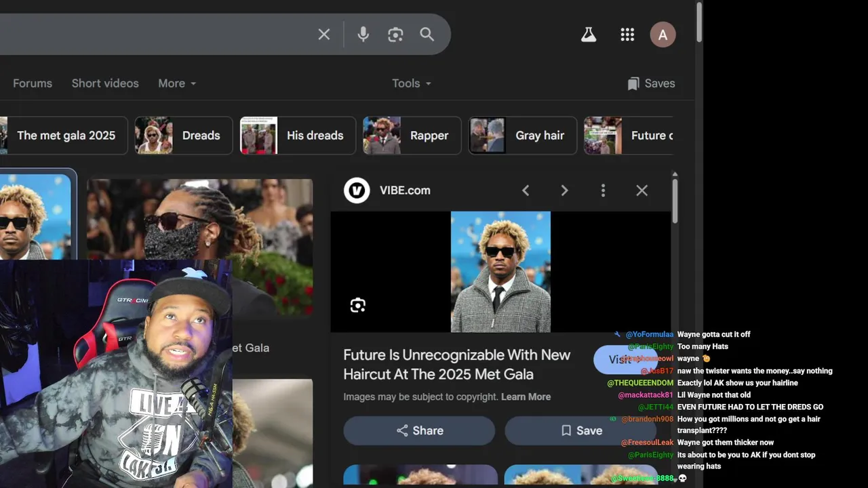Select the 'Gray hair' filter chip
Image resolution: width=868 pixels, height=488 pixels.
coord(523,136)
